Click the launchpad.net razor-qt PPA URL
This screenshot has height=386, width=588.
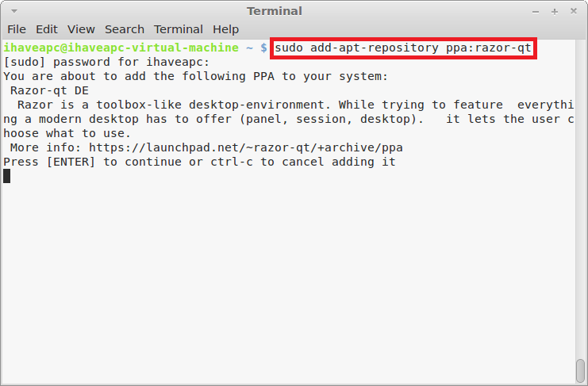click(246, 147)
